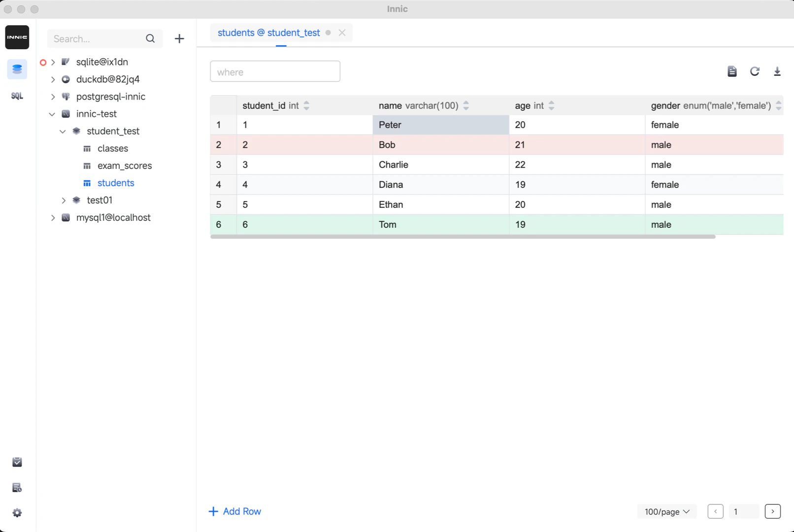Viewport: 794px width, 532px height.
Task: Open the settings gear
Action: [x=17, y=512]
